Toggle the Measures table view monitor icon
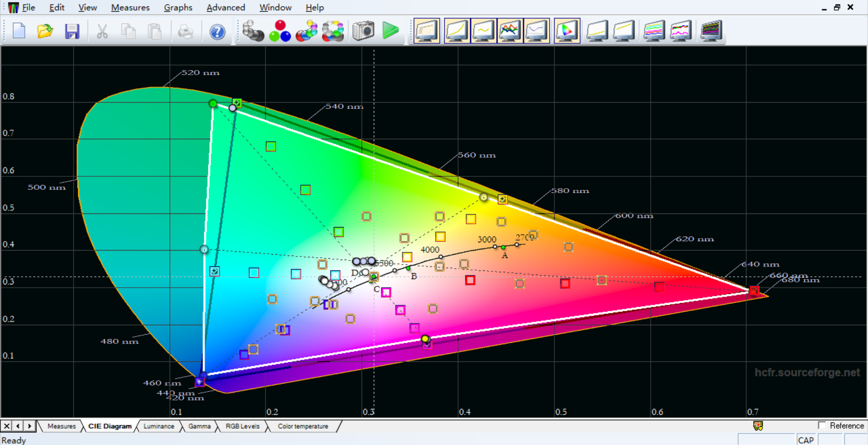Screen dimensions: 868x445 pyautogui.click(x=427, y=31)
